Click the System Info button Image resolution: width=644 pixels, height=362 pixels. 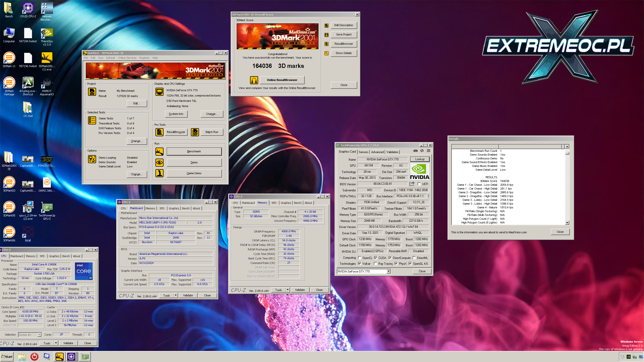pyautogui.click(x=176, y=114)
